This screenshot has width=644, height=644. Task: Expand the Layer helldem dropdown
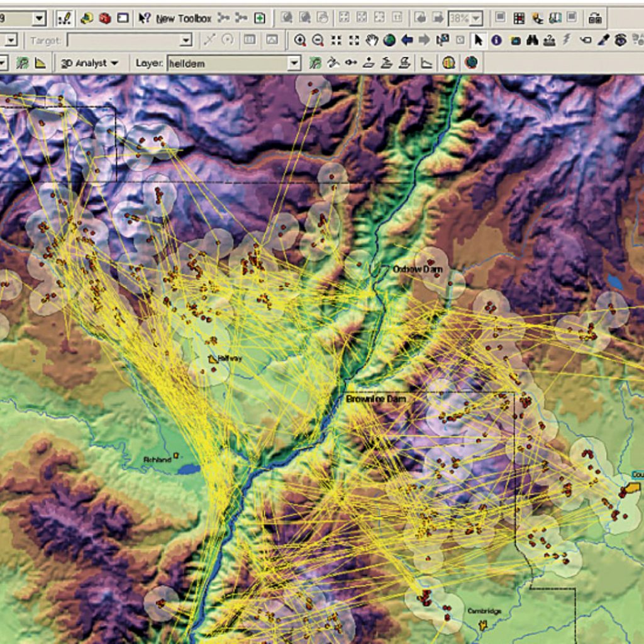pyautogui.click(x=294, y=63)
